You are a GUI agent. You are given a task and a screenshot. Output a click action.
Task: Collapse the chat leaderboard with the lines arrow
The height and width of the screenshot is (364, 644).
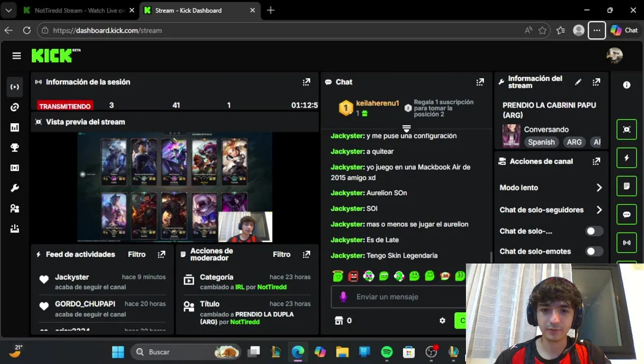coord(407,128)
